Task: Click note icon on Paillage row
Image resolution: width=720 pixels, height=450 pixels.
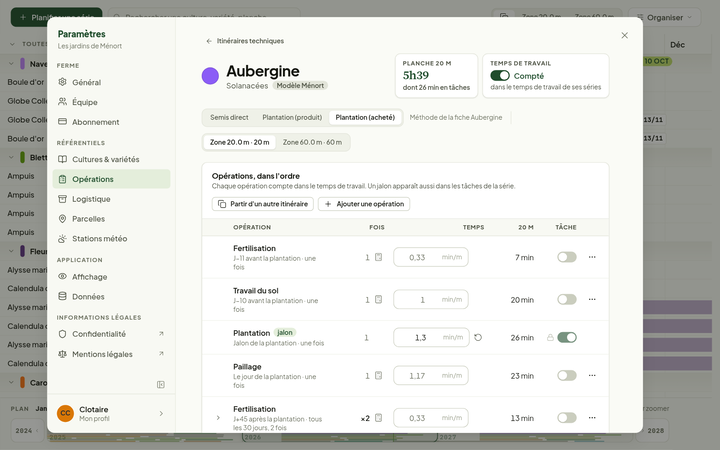Action: tap(378, 376)
